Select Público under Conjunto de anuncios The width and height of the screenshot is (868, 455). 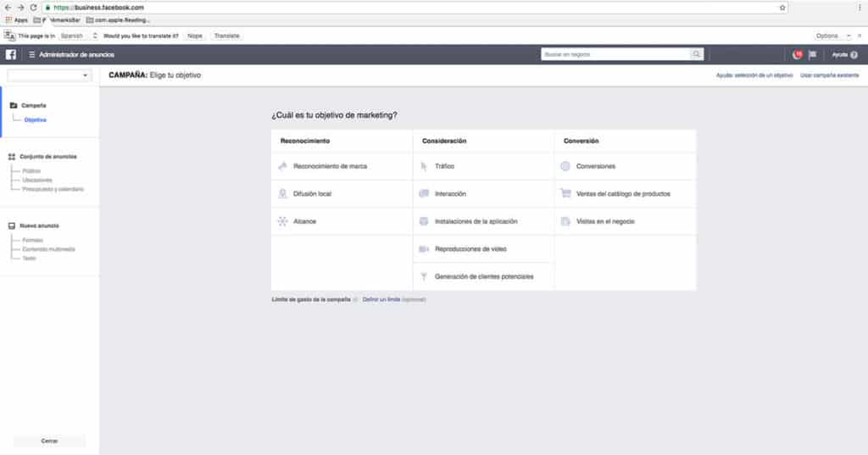[31, 171]
